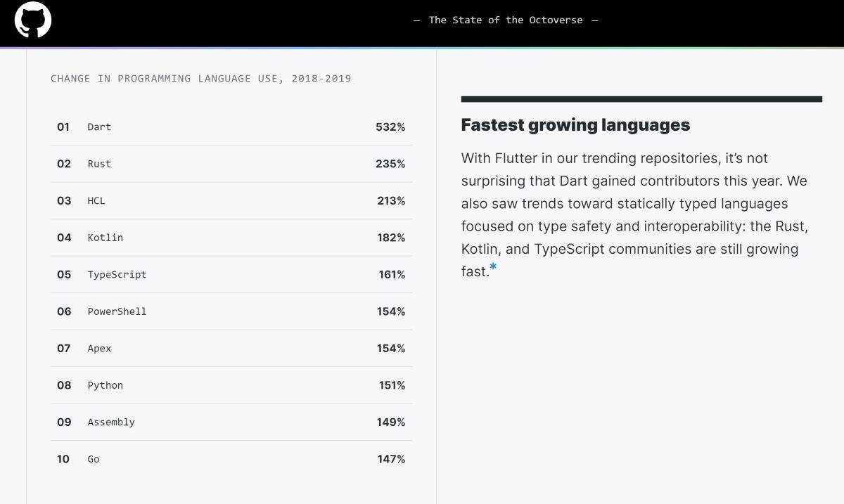
Task: Click rank number 04 in the list
Action: point(64,238)
